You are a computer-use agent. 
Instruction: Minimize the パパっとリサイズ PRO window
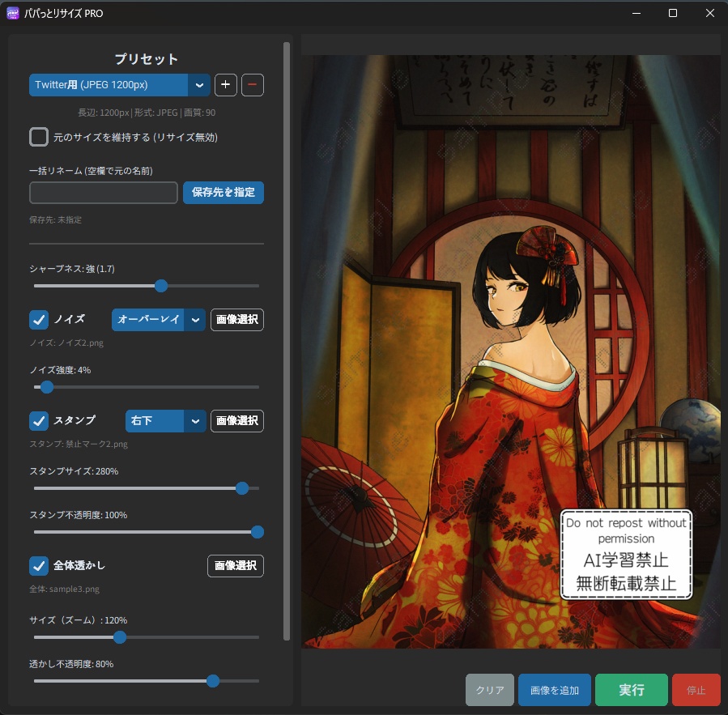coord(636,13)
